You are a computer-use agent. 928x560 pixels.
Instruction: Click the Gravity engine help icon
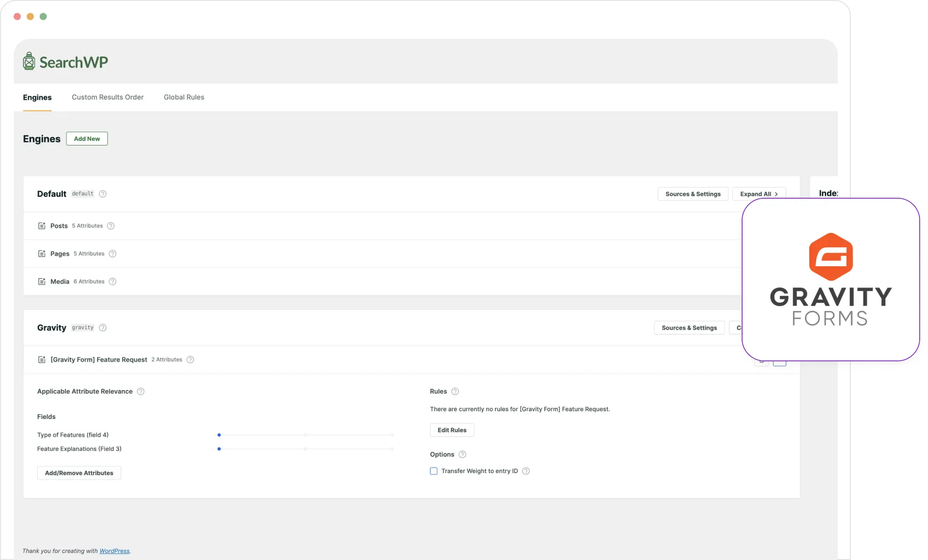(103, 328)
